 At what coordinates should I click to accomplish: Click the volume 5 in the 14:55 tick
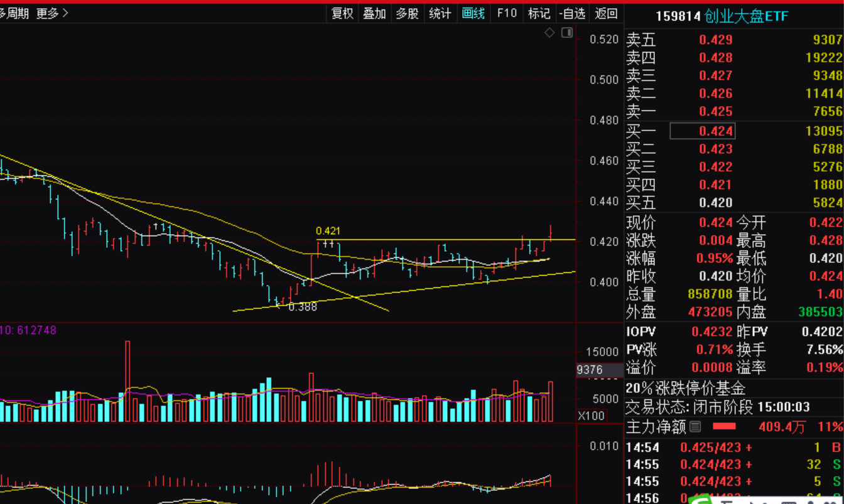tap(817, 481)
